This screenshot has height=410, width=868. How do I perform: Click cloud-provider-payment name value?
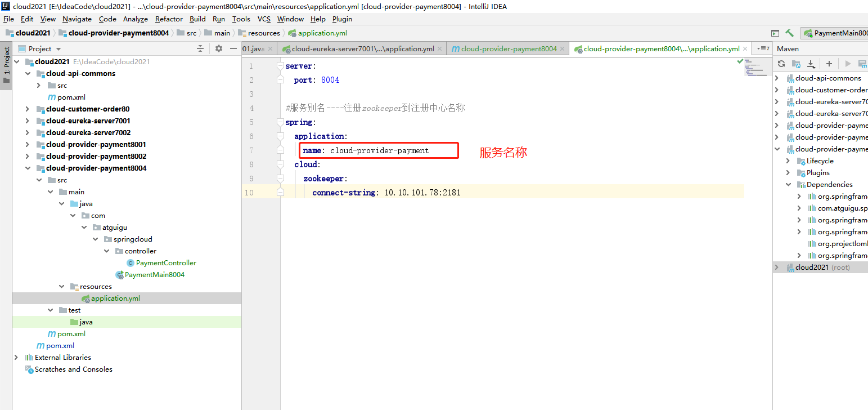379,150
